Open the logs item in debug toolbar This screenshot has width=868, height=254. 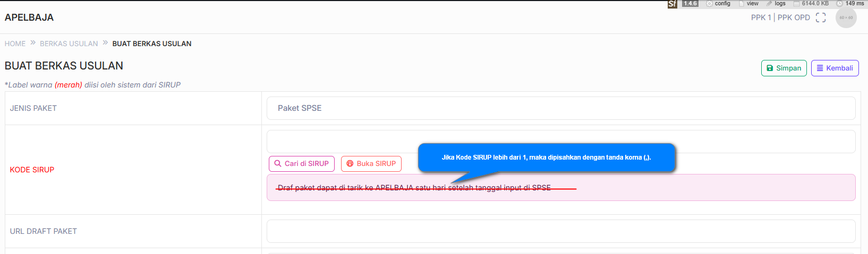(x=776, y=3)
